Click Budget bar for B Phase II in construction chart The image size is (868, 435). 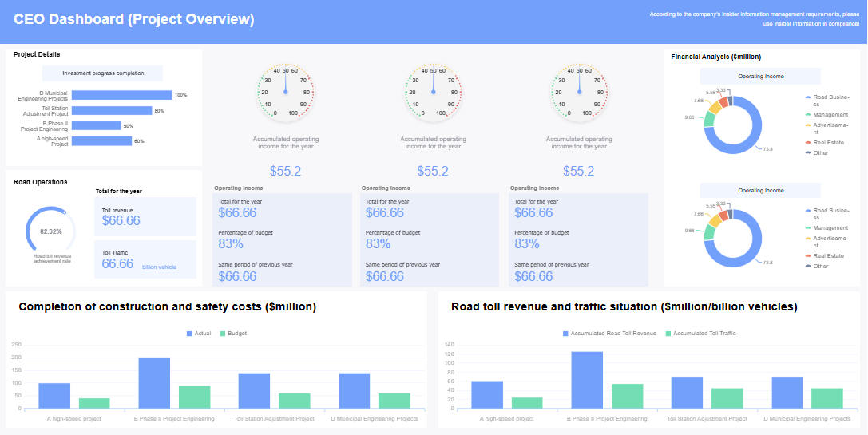click(194, 397)
